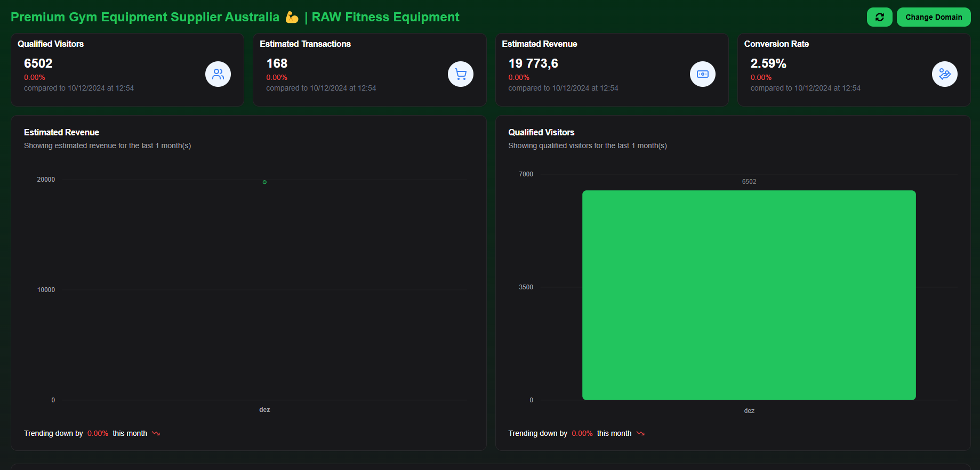Click the 168 transactions value
980x470 pixels.
(x=277, y=63)
